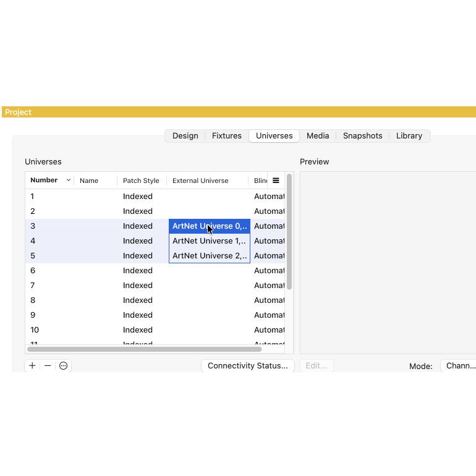This screenshot has width=476, height=476.
Task: Open the ellipsis action menu below table
Action: coord(63,366)
